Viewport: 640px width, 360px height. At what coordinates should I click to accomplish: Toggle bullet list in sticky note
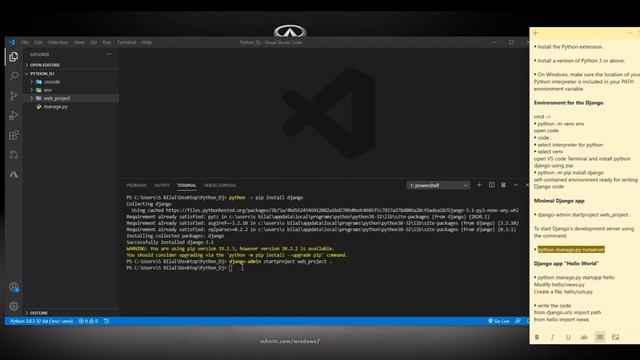(x=600, y=337)
